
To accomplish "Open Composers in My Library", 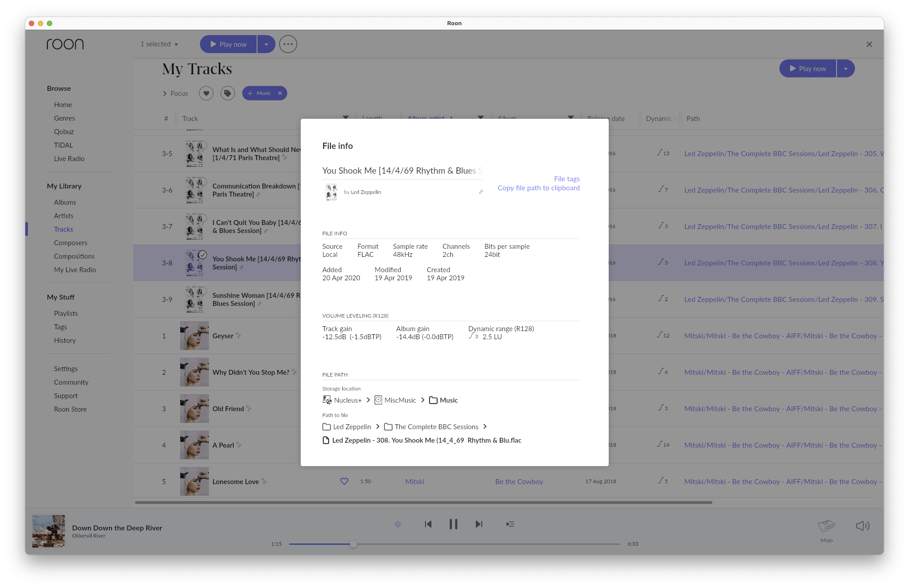I will 71,242.
